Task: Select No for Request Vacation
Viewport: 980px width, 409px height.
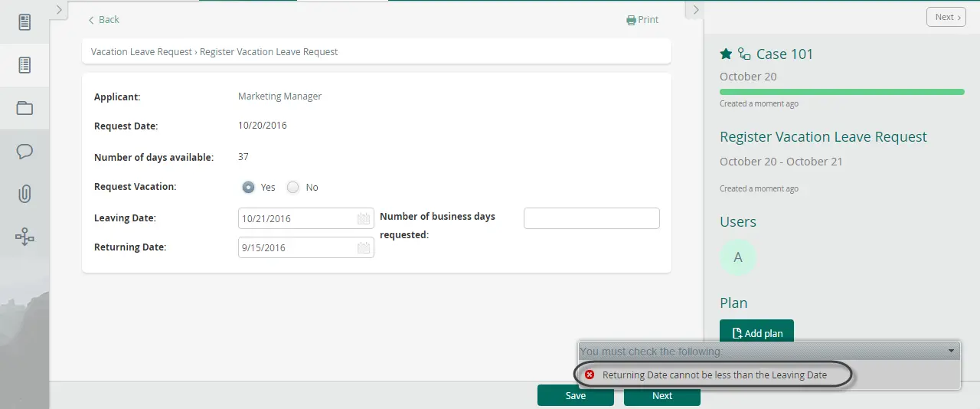Action: pos(292,187)
